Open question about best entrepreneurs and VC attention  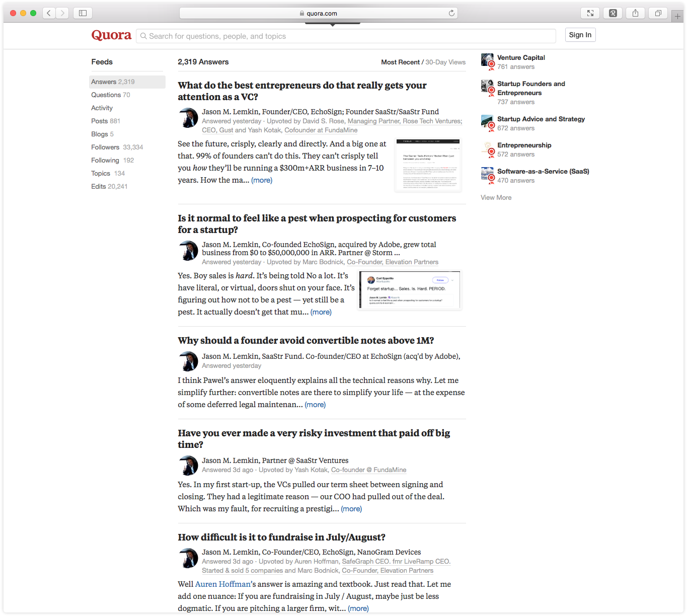302,91
